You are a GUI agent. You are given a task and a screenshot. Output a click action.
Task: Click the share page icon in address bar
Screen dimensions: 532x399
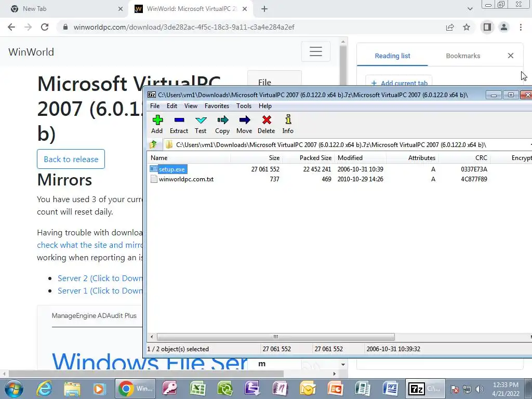[x=450, y=27]
